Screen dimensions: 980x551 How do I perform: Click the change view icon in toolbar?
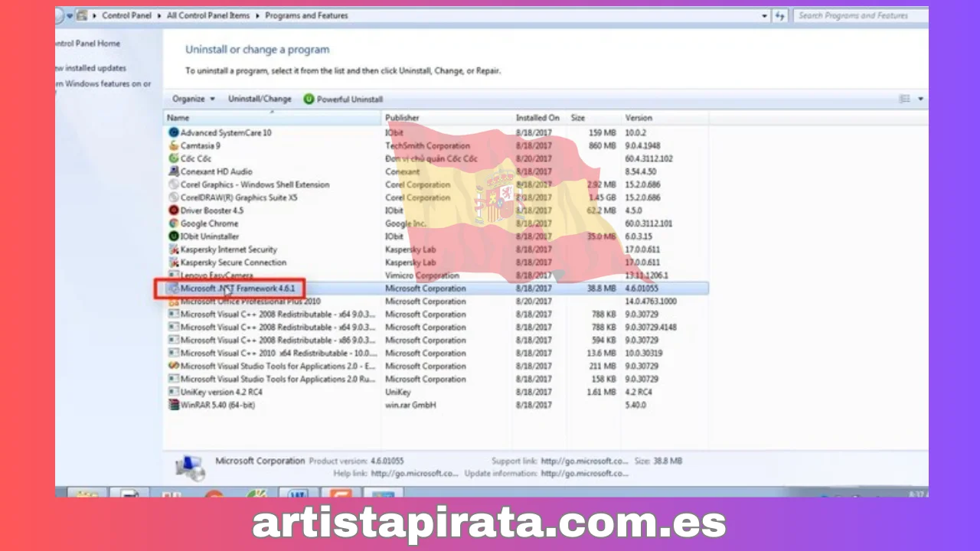click(x=905, y=99)
